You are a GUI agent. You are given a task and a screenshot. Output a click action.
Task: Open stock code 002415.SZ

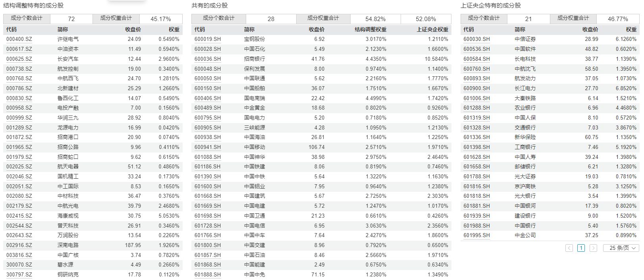pos(19,216)
